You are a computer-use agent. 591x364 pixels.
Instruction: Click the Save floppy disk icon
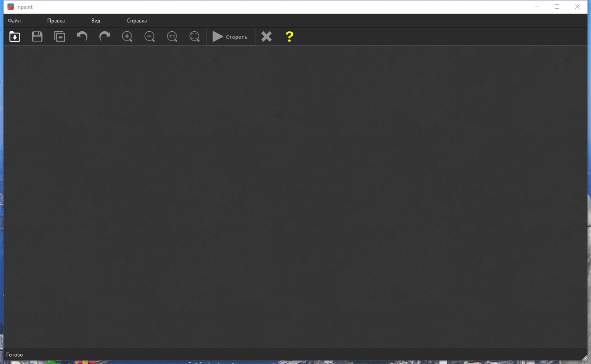37,37
